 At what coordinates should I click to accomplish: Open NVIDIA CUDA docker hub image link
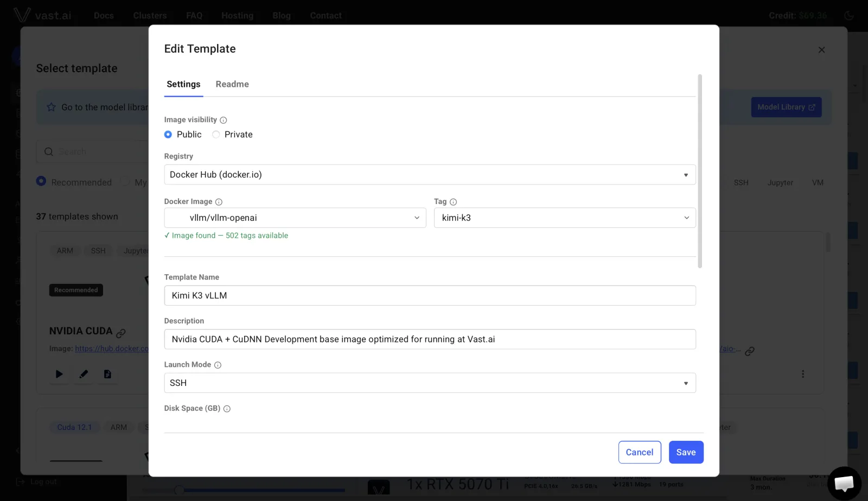(112, 348)
